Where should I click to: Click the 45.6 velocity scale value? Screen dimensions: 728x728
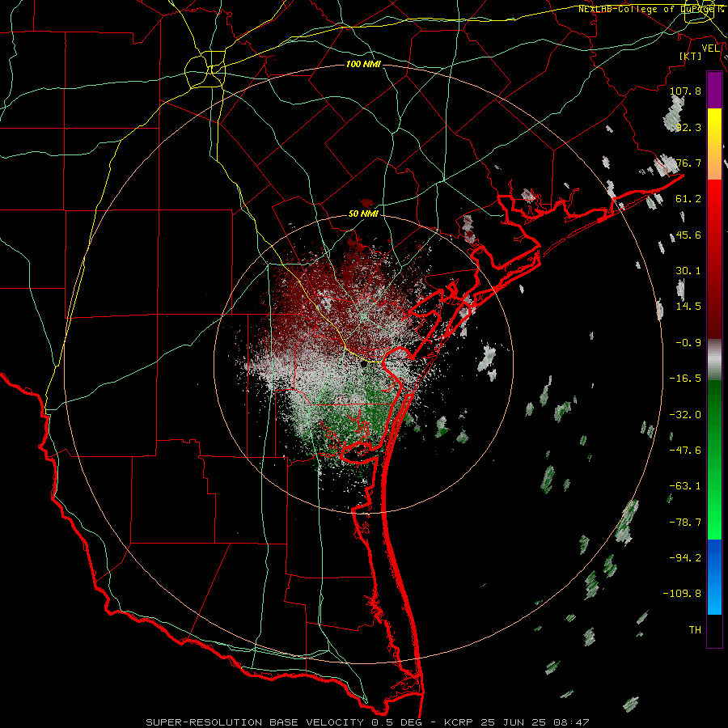pyautogui.click(x=688, y=235)
